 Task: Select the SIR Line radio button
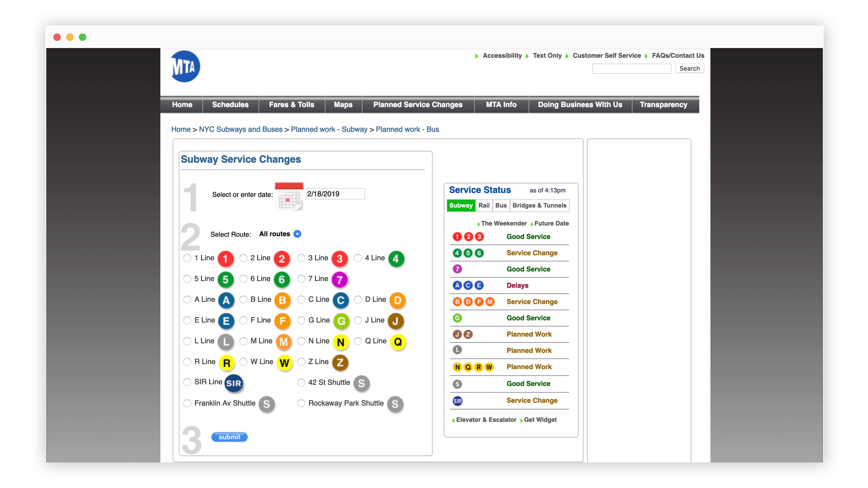point(187,382)
